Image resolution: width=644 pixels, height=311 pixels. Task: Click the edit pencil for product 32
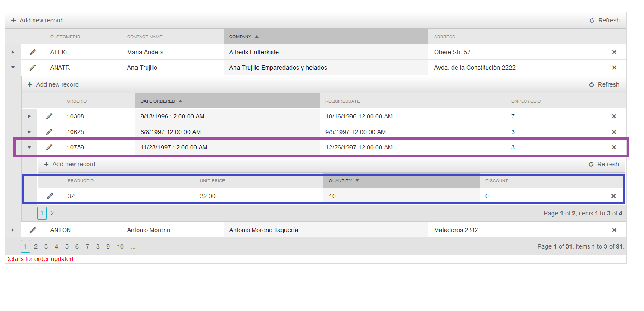tap(50, 196)
